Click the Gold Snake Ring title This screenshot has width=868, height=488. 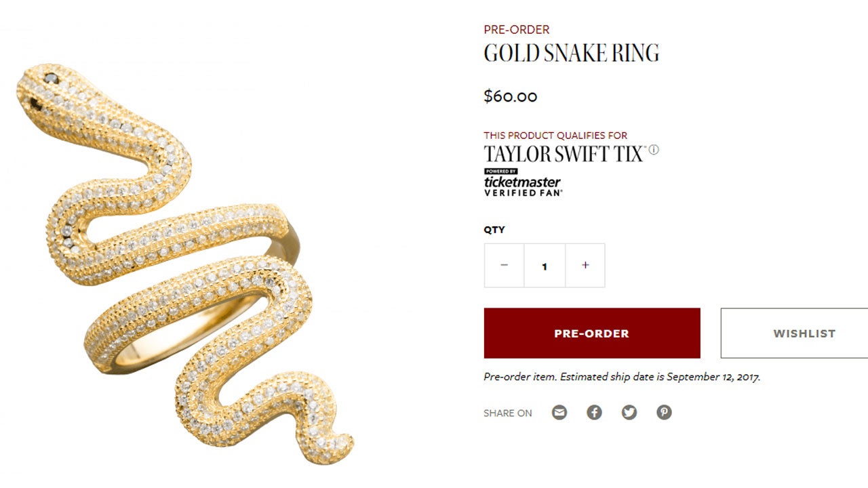coord(571,54)
